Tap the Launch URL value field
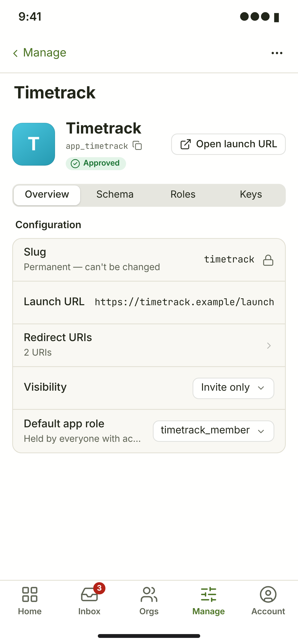This screenshot has width=298, height=644. (x=184, y=302)
